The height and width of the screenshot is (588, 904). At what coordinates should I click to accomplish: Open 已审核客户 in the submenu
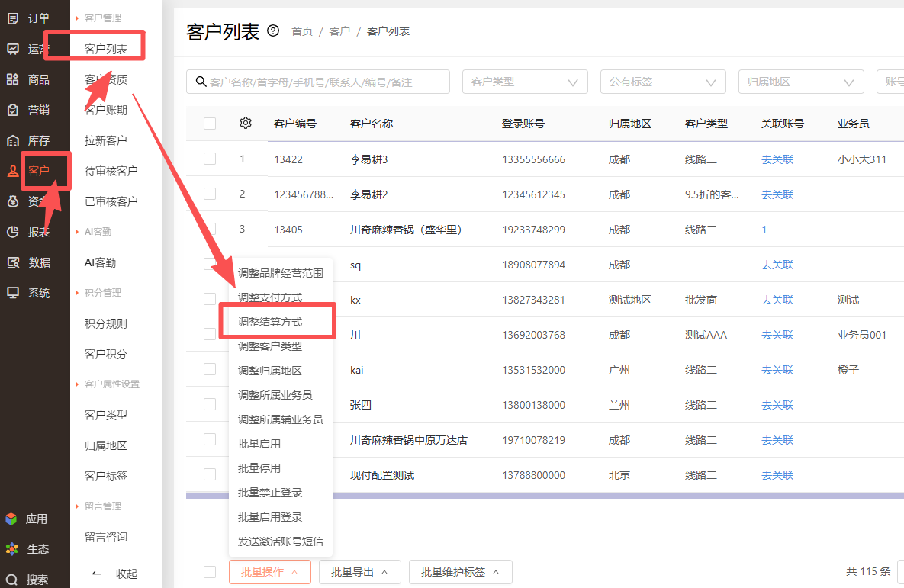tap(111, 201)
